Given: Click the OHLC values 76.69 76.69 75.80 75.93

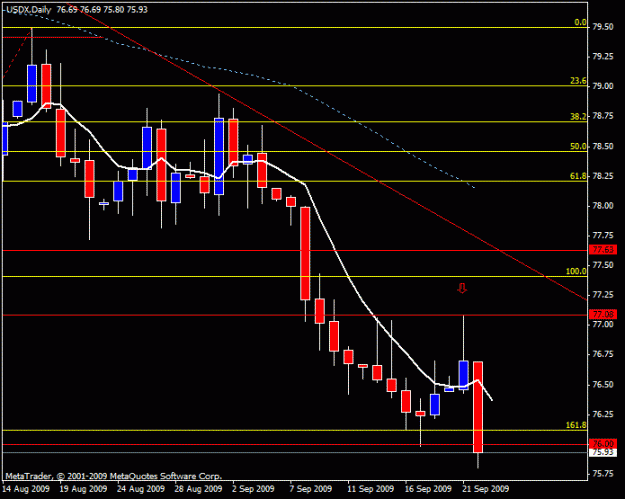Looking at the screenshot, I should click(102, 9).
